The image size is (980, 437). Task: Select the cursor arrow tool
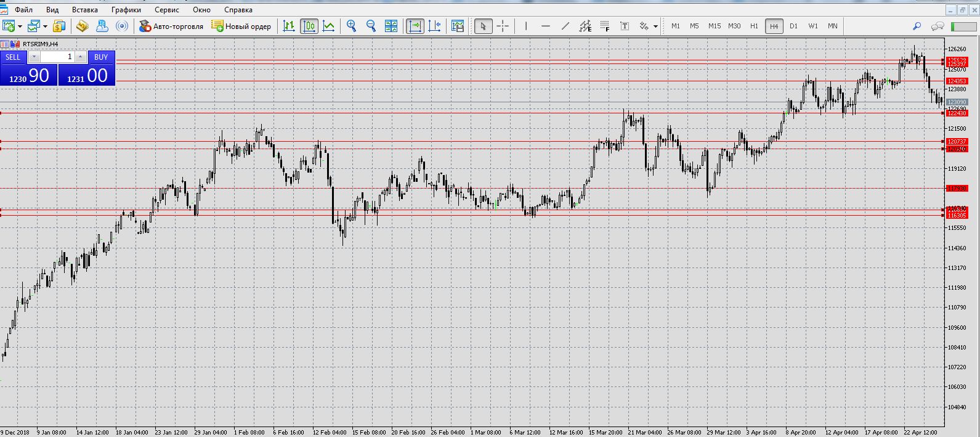click(484, 26)
